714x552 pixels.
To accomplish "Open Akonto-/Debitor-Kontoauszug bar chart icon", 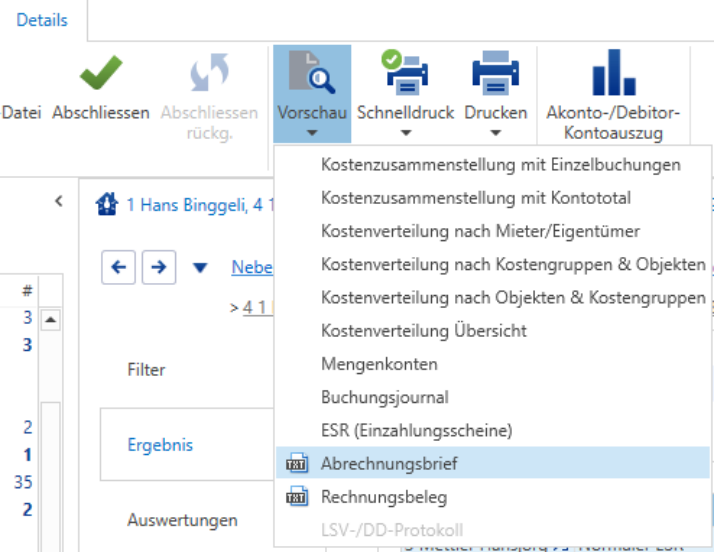I will (x=613, y=72).
